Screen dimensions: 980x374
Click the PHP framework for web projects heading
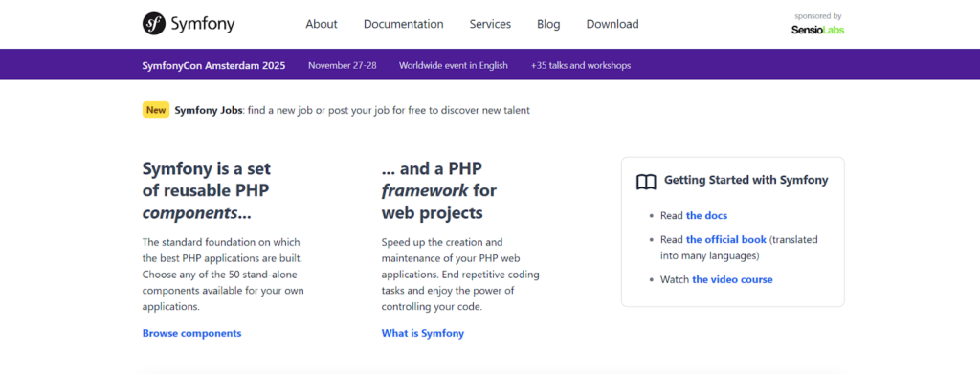(x=439, y=190)
